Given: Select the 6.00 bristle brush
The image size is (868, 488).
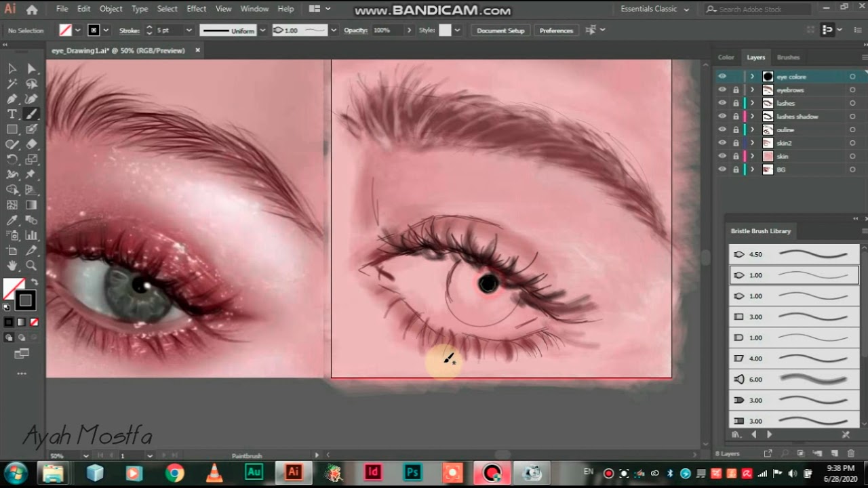Looking at the screenshot, I should [x=794, y=380].
